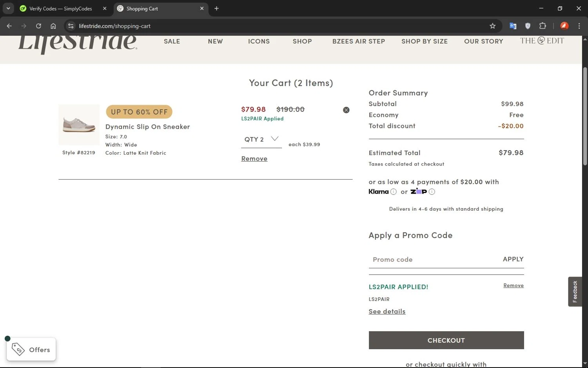
Task: Open SHOP BY SIZE menu
Action: point(425,41)
